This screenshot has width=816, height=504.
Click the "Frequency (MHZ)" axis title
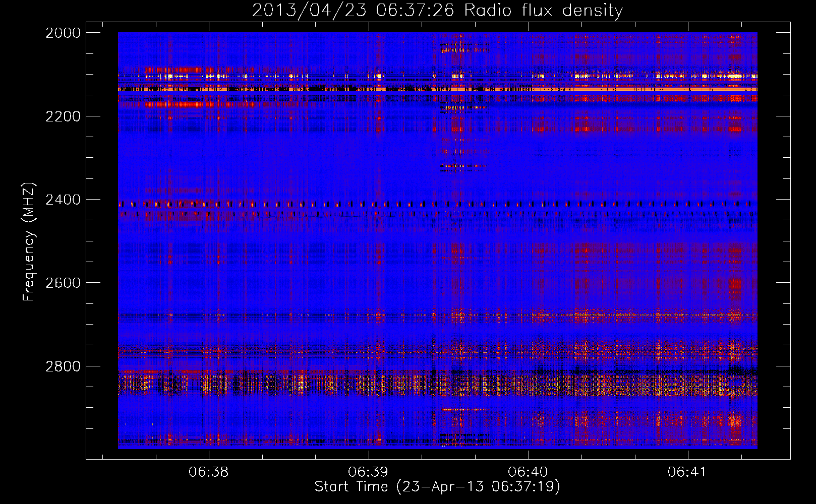29,242
